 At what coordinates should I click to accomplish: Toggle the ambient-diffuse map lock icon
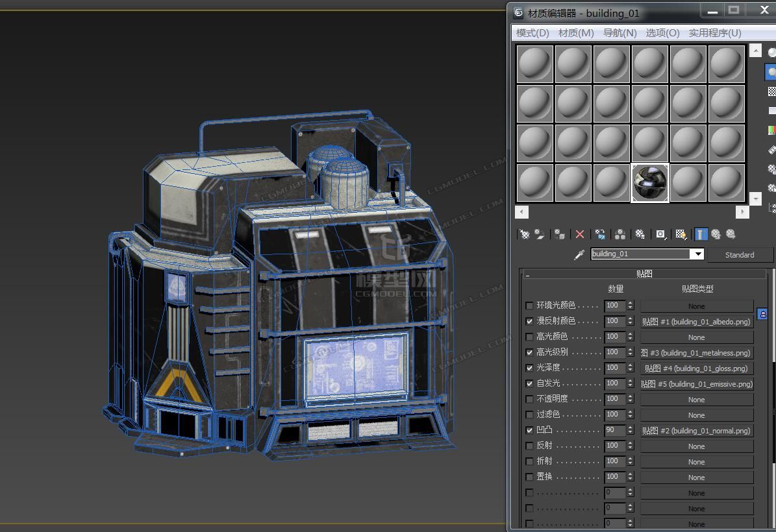[762, 314]
